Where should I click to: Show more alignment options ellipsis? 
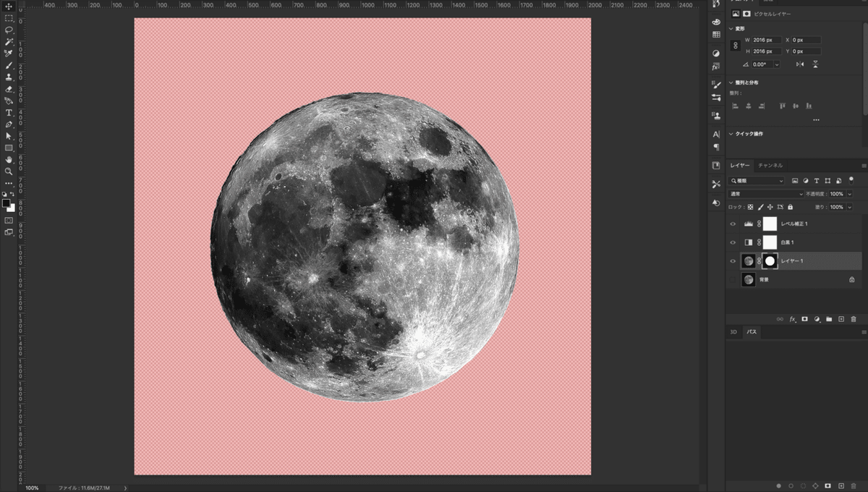point(816,120)
